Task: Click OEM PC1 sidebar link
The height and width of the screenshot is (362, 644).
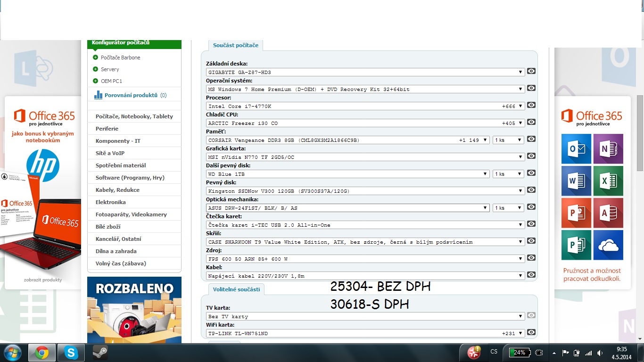Action: [x=111, y=81]
